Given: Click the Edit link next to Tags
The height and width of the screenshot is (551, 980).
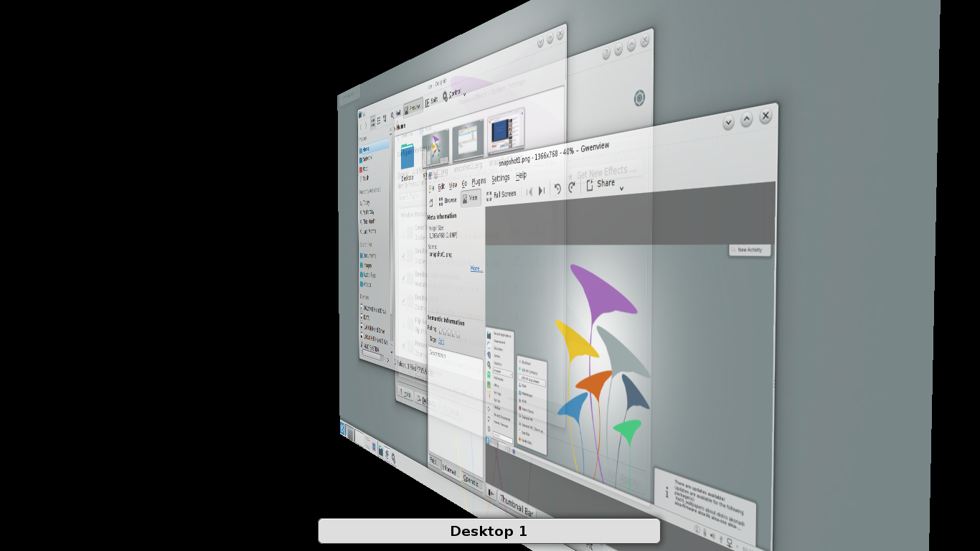Looking at the screenshot, I should [441, 342].
